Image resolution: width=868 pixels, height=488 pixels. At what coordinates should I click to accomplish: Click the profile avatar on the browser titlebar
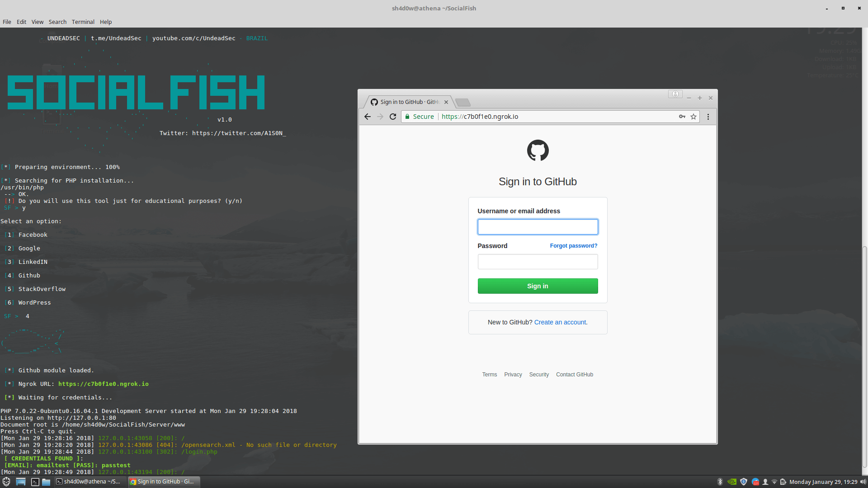pos(675,94)
